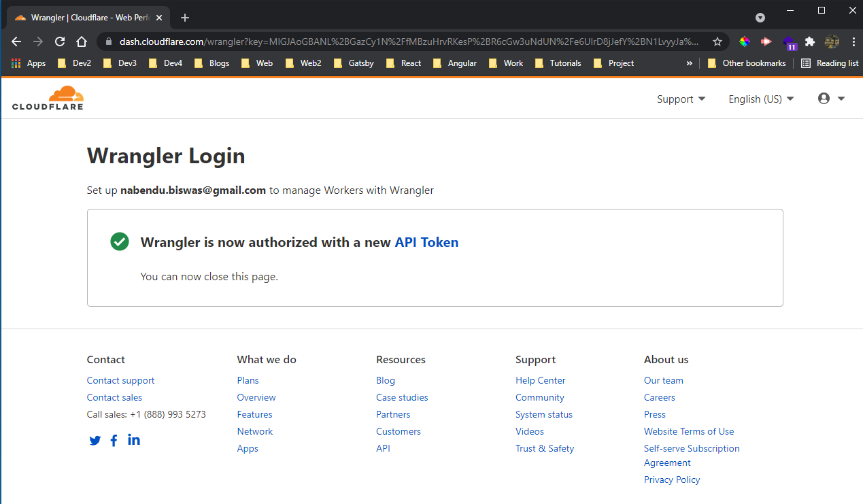
Task: Click the purple extension icon with badge 11
Action: (x=790, y=44)
